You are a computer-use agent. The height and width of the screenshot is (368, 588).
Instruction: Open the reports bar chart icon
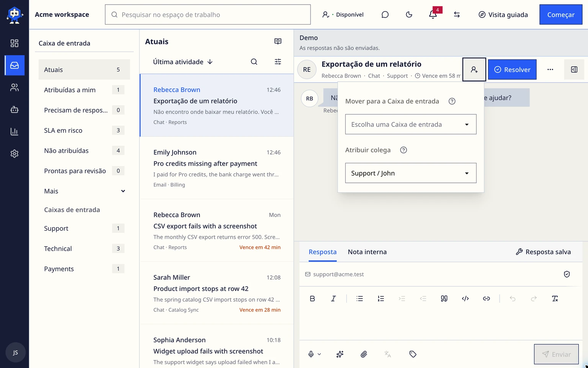point(14,132)
